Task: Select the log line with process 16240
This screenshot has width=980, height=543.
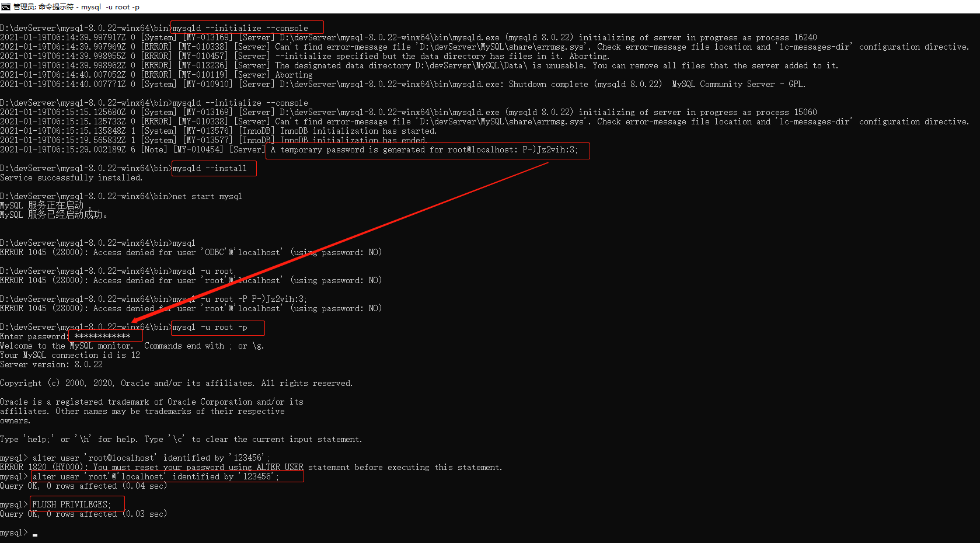Action: pos(409,37)
